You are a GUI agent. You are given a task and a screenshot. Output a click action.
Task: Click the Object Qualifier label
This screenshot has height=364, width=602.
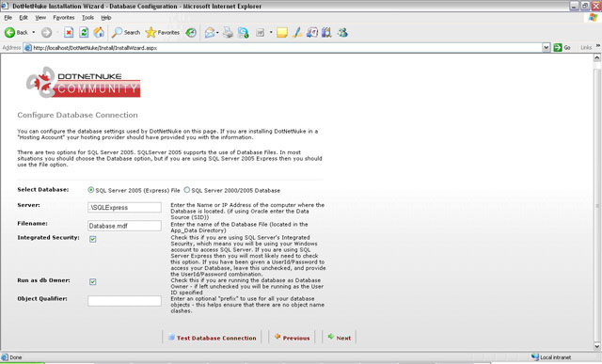coord(42,298)
